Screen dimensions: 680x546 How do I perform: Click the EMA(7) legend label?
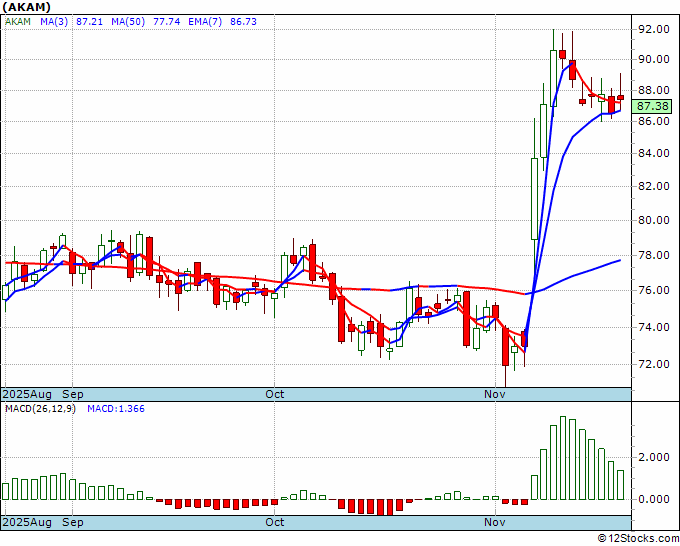click(205, 22)
